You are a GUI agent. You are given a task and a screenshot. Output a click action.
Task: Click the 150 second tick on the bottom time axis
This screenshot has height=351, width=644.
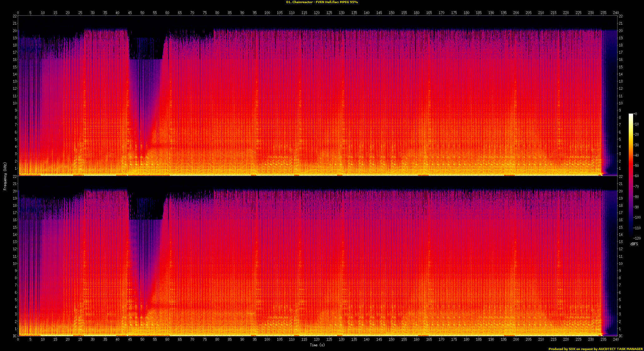pyautogui.click(x=392, y=339)
